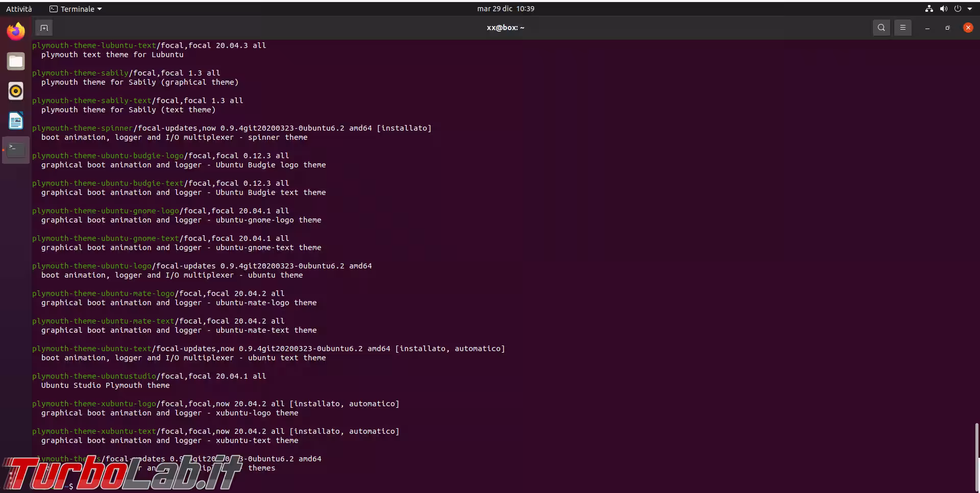980x493 pixels.
Task: Launch LibreOffice Writer from the dock
Action: pyautogui.click(x=16, y=121)
